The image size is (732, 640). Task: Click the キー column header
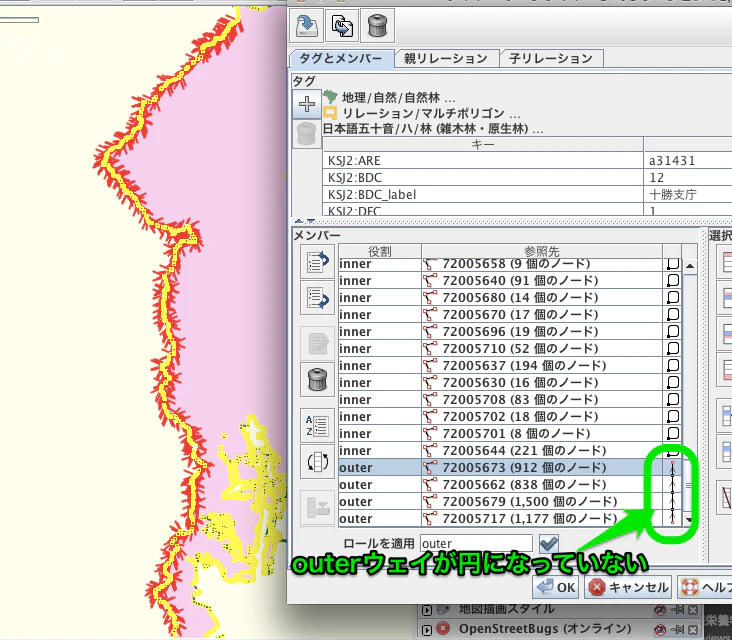click(483, 145)
